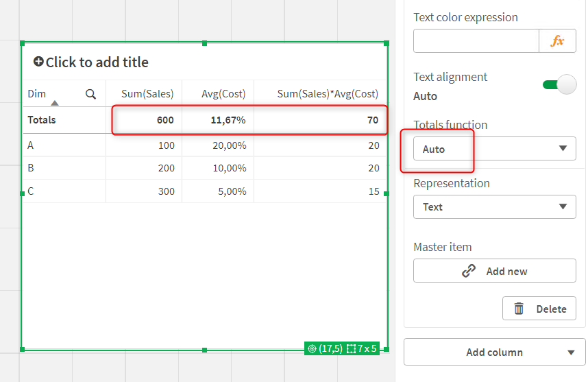This screenshot has height=382, width=588.
Task: Click the search icon in Dim column
Action: tap(90, 94)
